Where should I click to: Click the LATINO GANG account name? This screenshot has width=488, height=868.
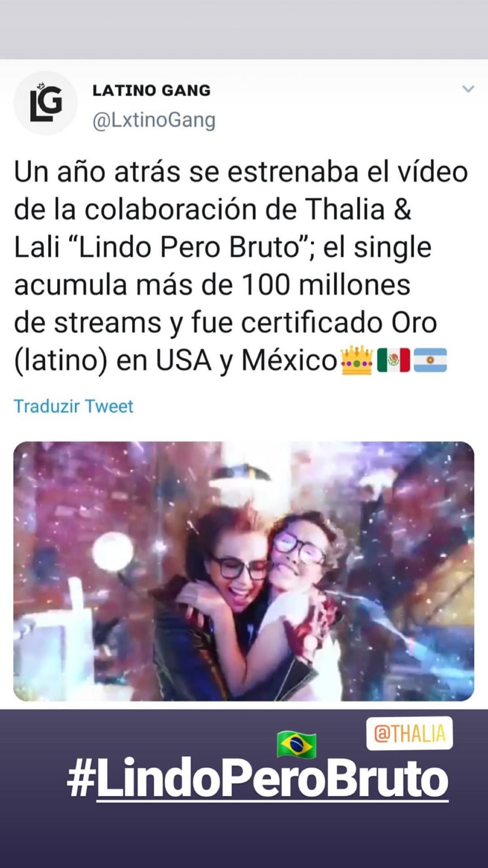point(151,90)
